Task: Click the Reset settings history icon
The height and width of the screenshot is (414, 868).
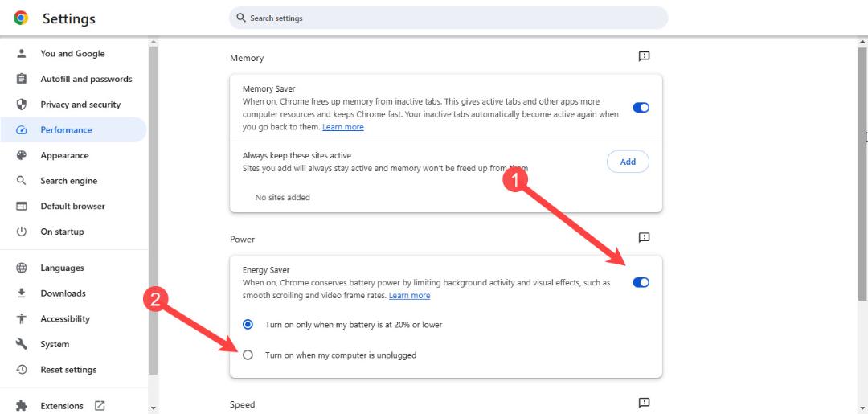Action: tap(22, 370)
